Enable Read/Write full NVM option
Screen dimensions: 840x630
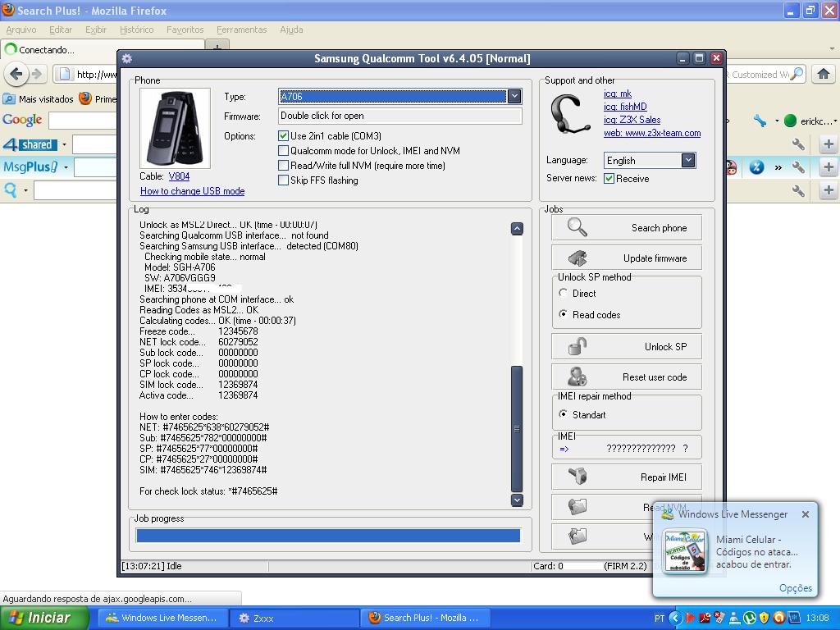(x=283, y=166)
